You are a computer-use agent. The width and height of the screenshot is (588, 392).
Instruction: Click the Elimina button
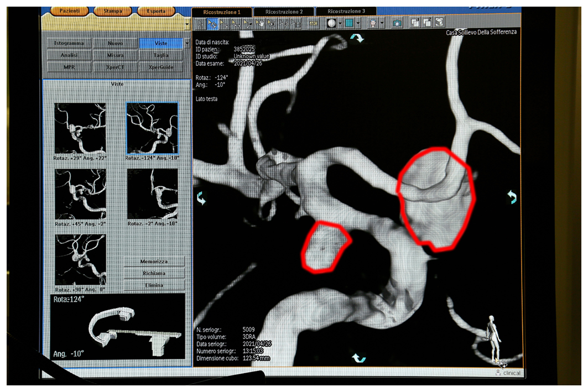(154, 285)
